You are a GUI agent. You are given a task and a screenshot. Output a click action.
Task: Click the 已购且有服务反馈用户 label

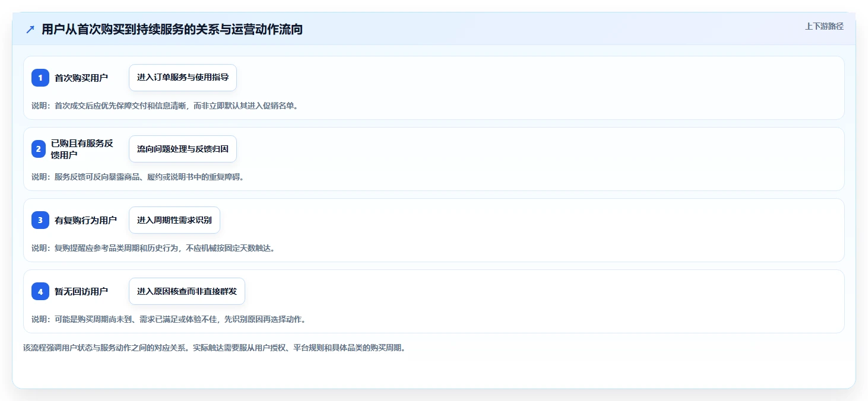(x=82, y=149)
